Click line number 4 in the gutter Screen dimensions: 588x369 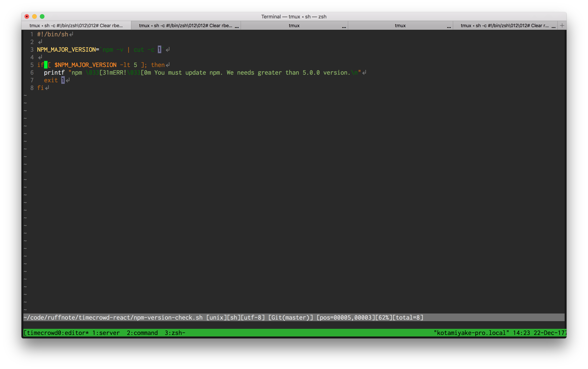[x=32, y=57]
